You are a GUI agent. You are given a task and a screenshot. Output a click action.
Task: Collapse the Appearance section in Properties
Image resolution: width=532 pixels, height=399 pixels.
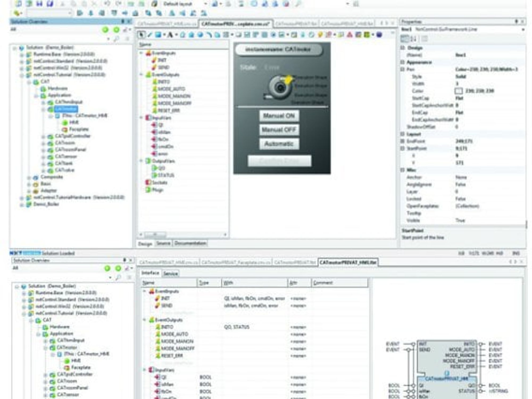(403, 62)
